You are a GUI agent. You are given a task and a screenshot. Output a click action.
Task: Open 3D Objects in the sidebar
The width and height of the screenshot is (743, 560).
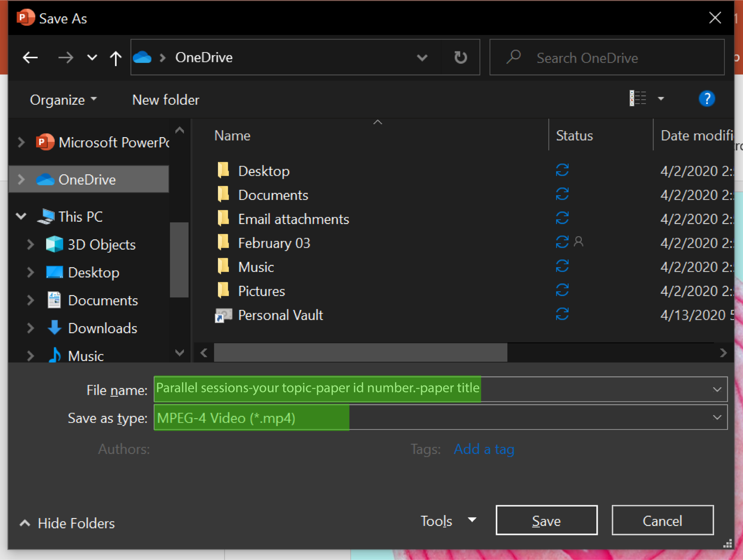click(101, 244)
